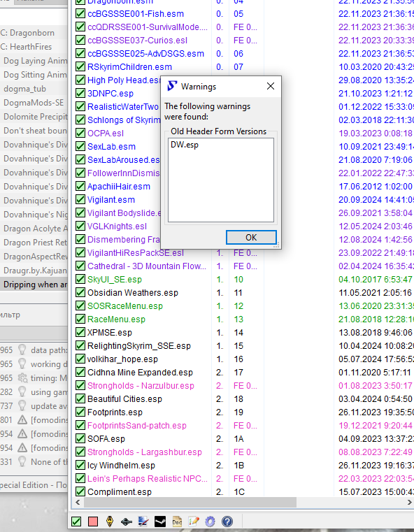Uncheck the ApachiiHair.esm checkbox

(80, 186)
